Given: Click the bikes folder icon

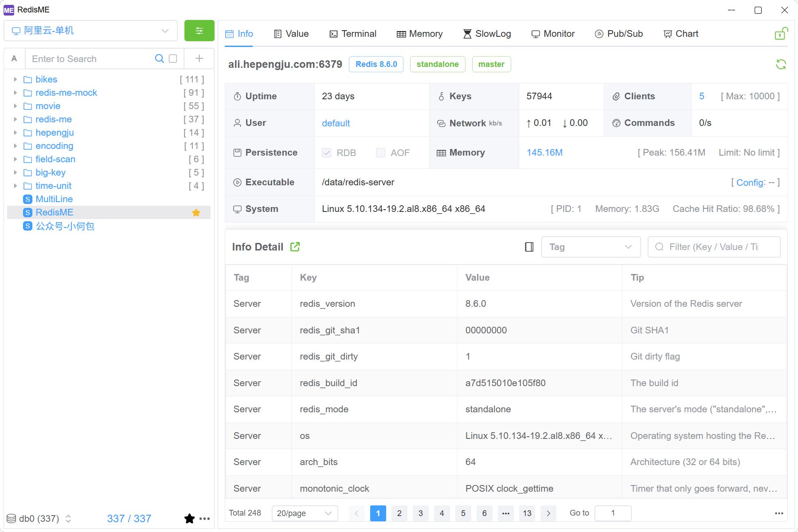Looking at the screenshot, I should tap(27, 79).
